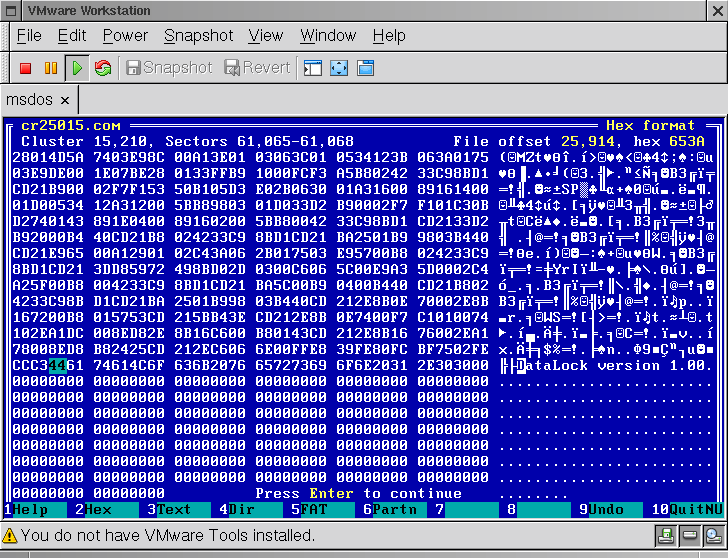Click the 'Hex format' label
Viewport: 728px width, 558px height.
tap(650, 125)
